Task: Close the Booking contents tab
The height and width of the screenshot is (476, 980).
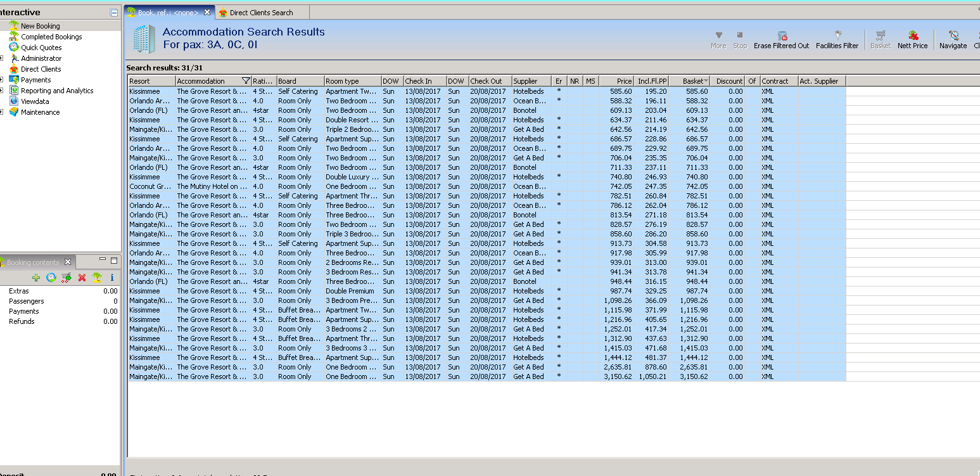Action: (x=68, y=262)
